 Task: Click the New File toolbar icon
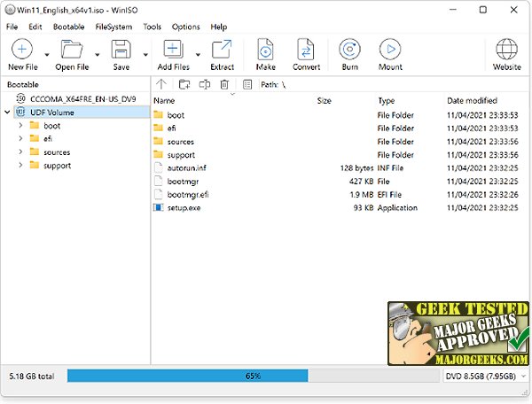pos(22,50)
